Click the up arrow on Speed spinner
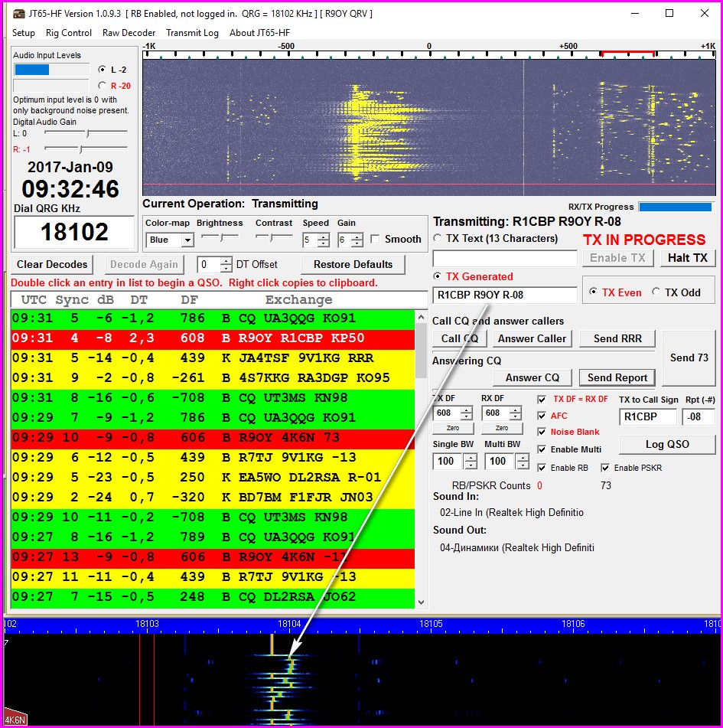The width and height of the screenshot is (723, 728). [324, 237]
